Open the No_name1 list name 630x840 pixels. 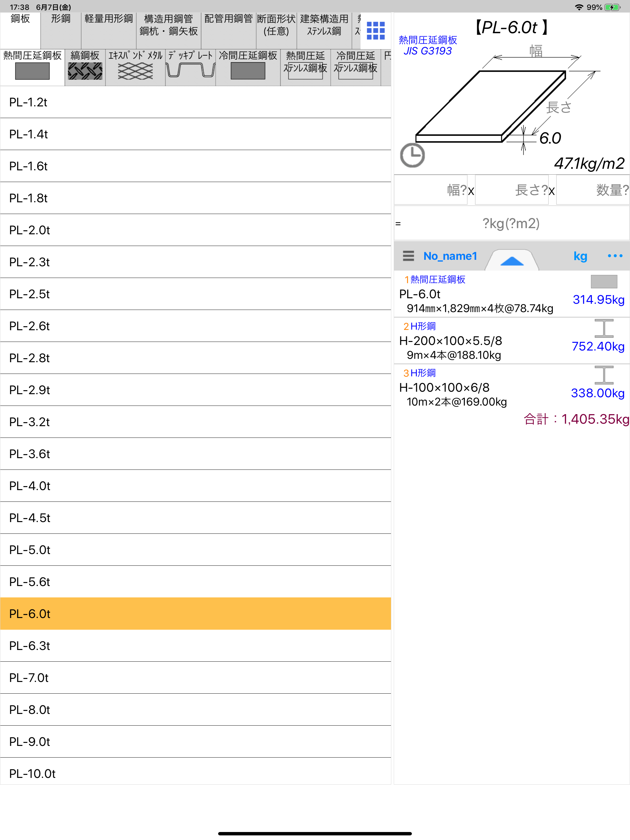[450, 256]
